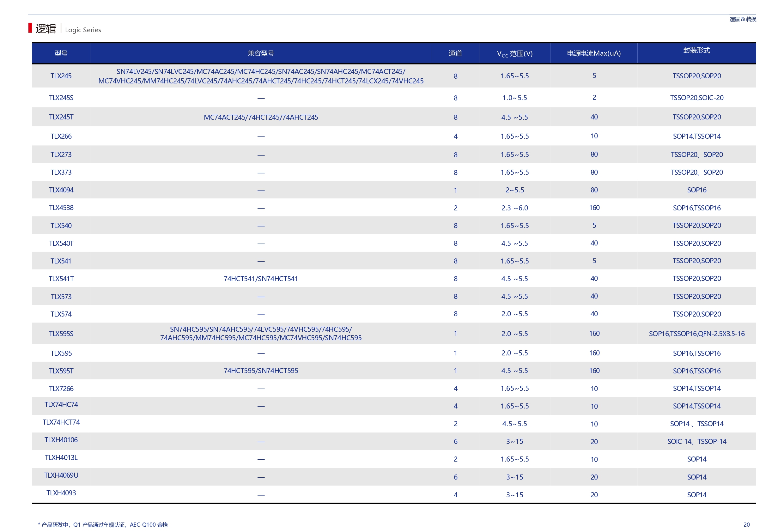Screen dimensions: 784x532
Task: Click the TLX4094 model name
Action: [x=61, y=190]
